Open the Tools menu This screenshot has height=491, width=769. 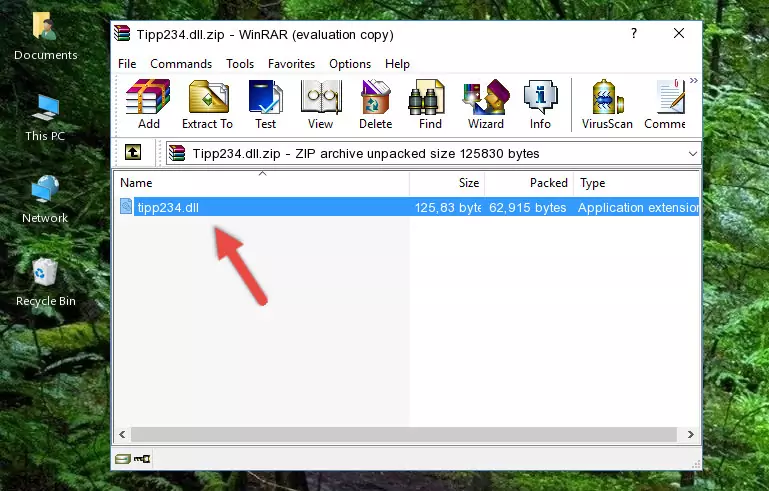[240, 64]
